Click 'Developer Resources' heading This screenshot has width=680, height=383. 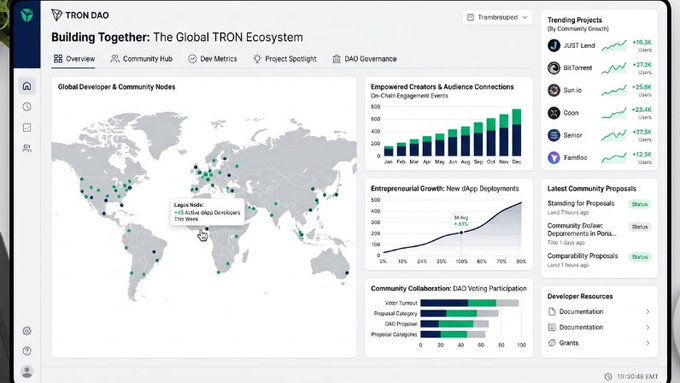(580, 297)
